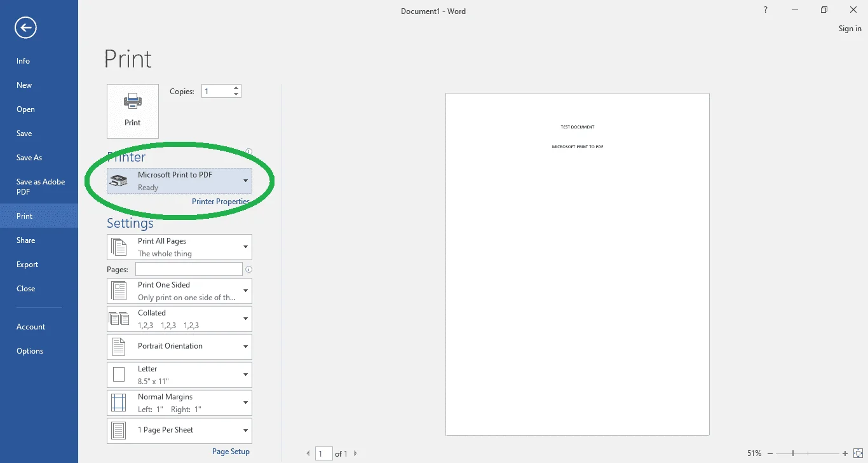This screenshot has width=868, height=463.
Task: Click the Copies number field
Action: click(x=217, y=92)
